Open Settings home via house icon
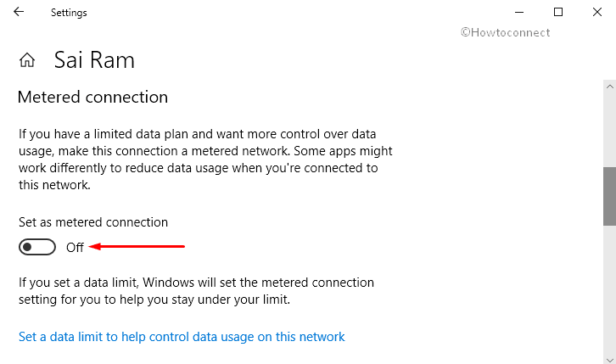Viewport: 616px width, 364px height. 27,60
